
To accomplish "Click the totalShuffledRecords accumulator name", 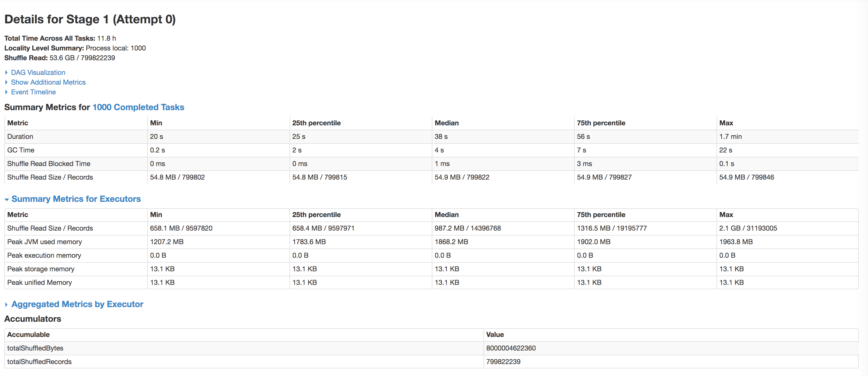I will click(39, 362).
